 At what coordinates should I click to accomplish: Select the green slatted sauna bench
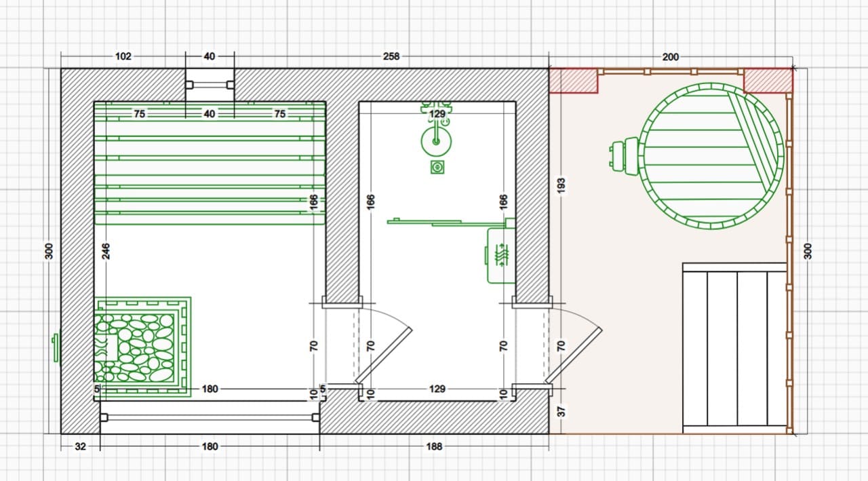pos(210,162)
